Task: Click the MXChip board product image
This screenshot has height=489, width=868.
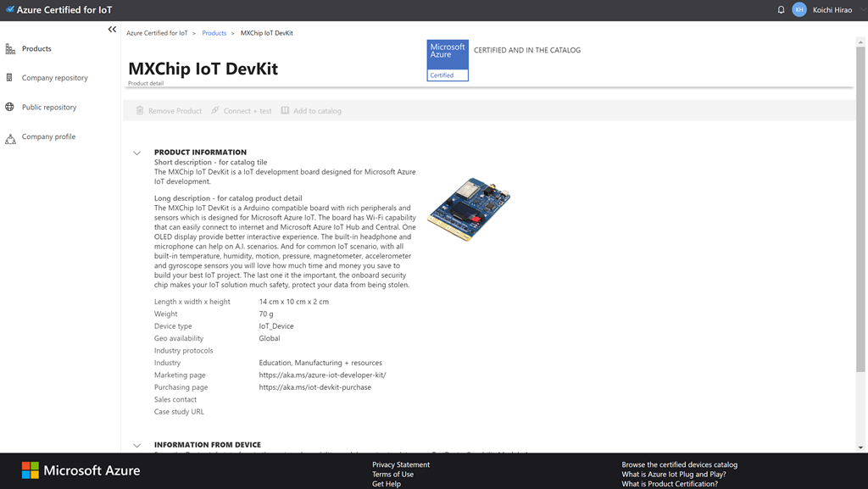Action: click(x=469, y=209)
